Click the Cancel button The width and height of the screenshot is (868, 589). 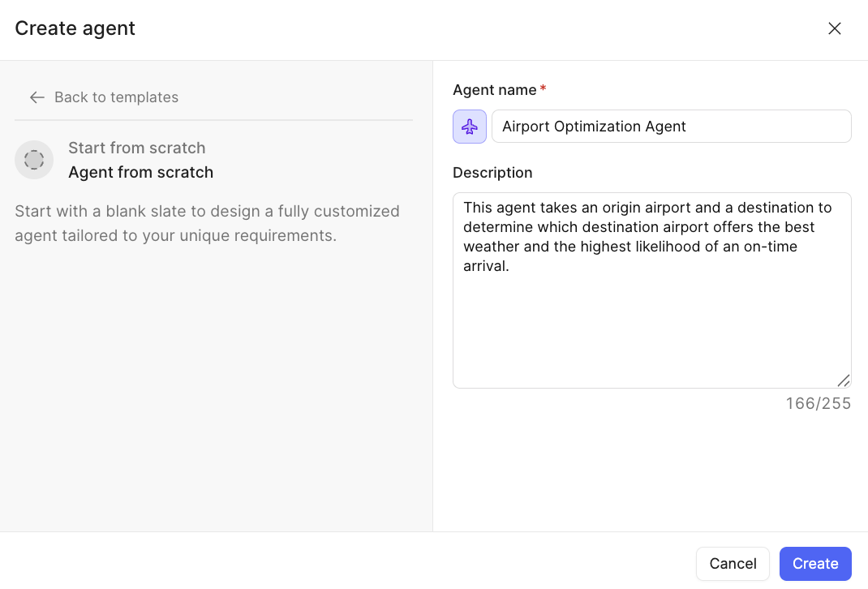point(733,563)
